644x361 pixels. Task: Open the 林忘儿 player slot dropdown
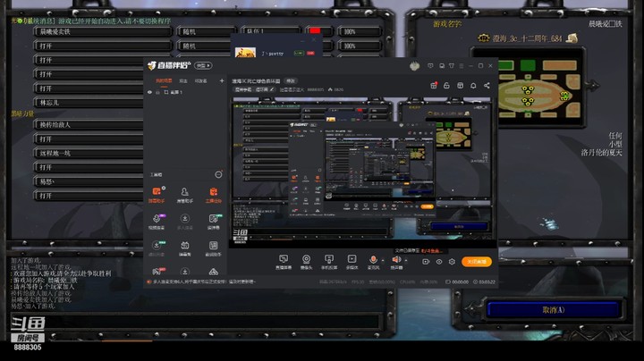89,103
